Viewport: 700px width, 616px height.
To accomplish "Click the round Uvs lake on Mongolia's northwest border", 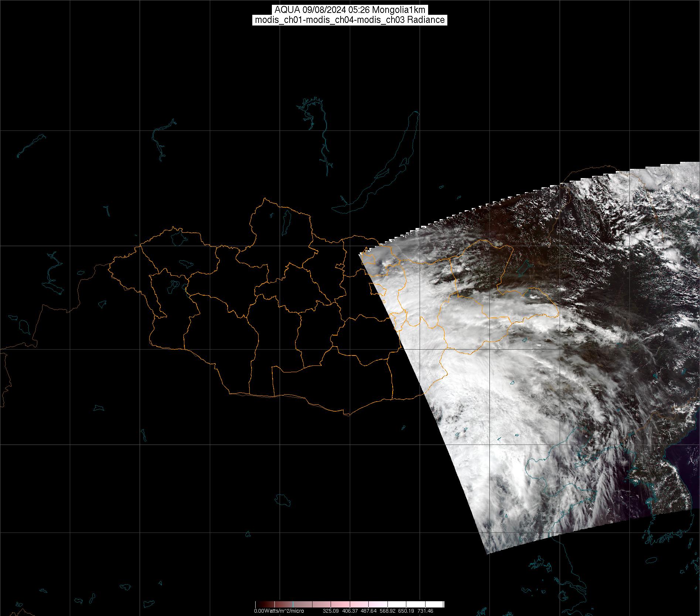I will (178, 238).
